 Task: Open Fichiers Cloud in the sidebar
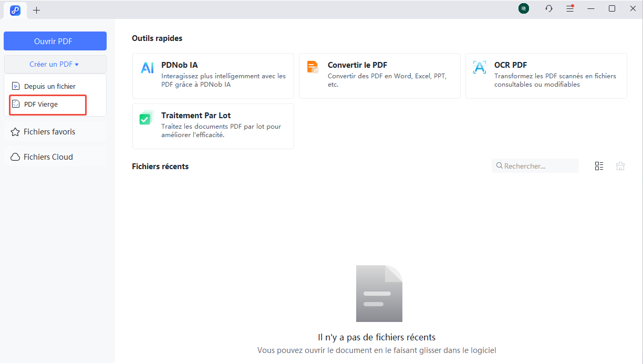point(47,157)
